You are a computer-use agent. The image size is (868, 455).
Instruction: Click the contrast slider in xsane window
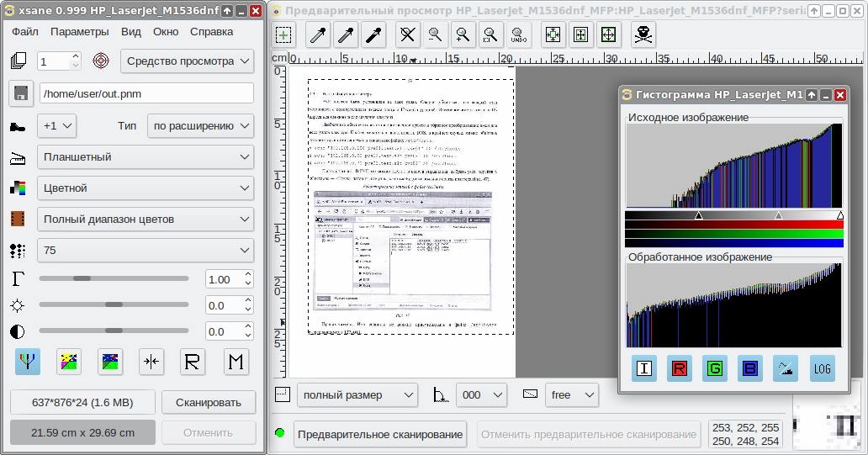pos(114,331)
